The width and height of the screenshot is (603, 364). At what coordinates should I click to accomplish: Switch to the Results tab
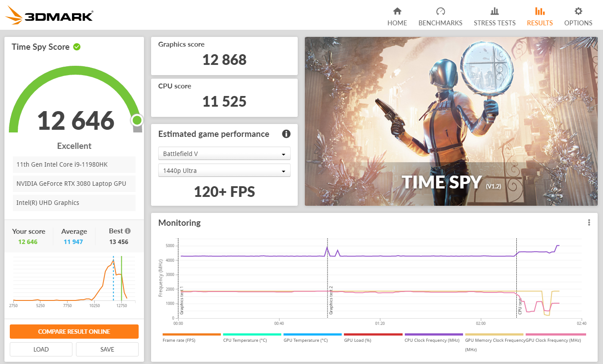click(x=539, y=16)
